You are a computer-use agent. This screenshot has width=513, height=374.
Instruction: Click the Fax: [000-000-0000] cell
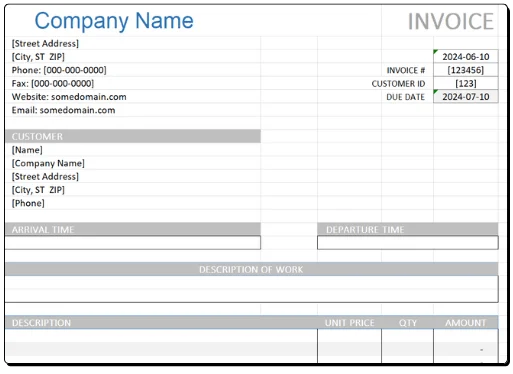point(133,83)
